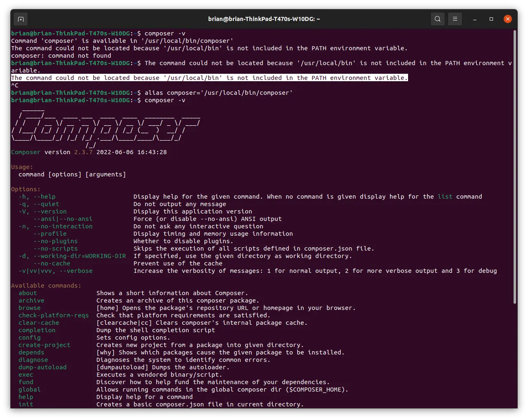Click 'Sets config options.' description
Image resolution: width=528 pixels, height=420 pixels.
tap(133, 338)
